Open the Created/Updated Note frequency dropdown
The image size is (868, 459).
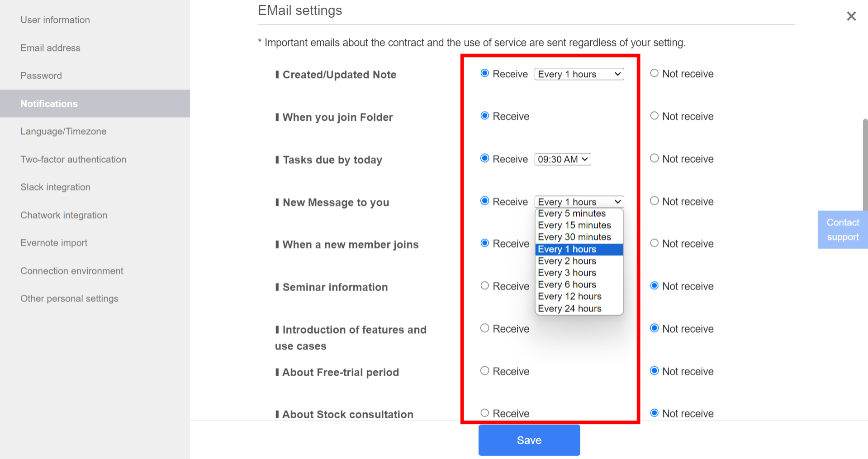tap(579, 74)
